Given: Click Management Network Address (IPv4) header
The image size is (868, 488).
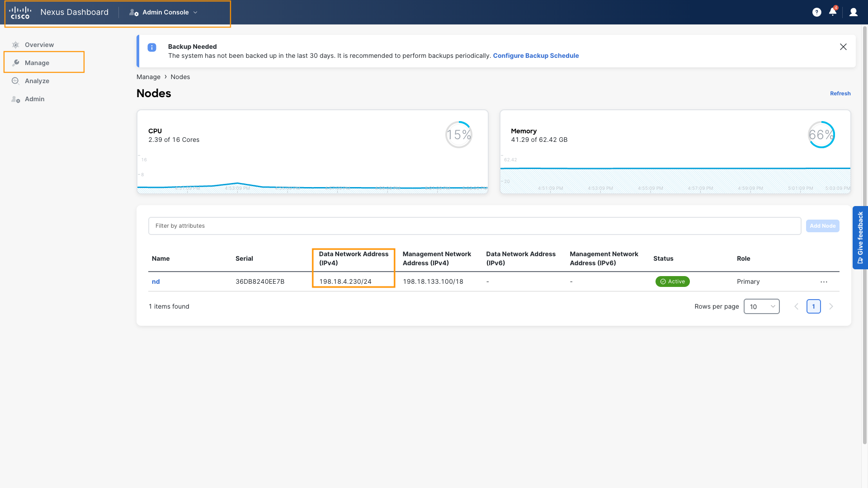Looking at the screenshot, I should click(437, 258).
